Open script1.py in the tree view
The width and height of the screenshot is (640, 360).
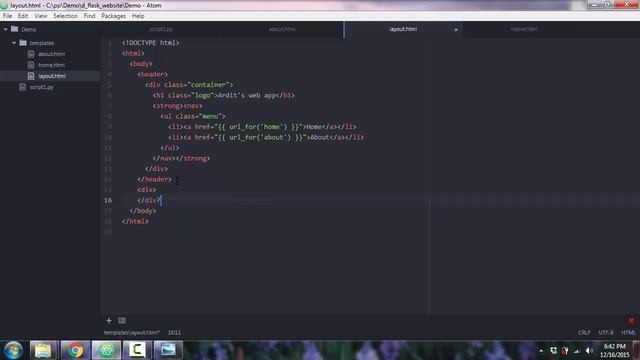41,87
